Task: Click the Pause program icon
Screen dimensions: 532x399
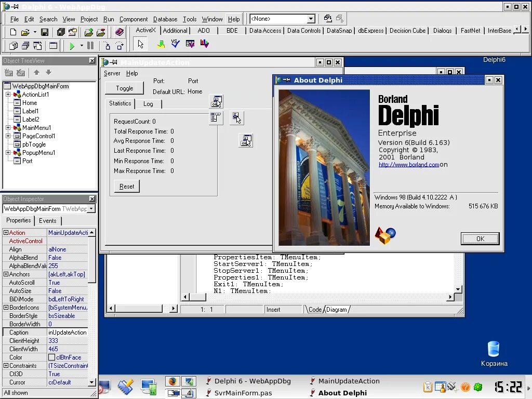Action: point(90,46)
